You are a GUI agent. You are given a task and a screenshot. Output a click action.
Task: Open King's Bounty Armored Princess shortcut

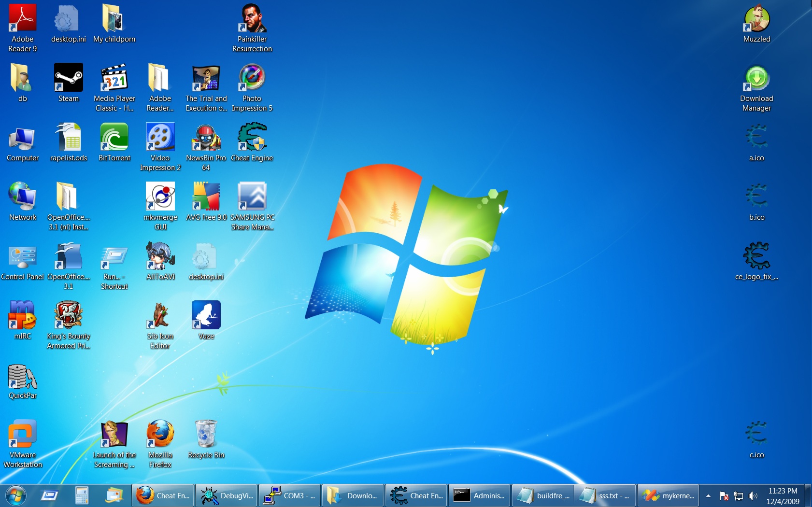pos(69,325)
